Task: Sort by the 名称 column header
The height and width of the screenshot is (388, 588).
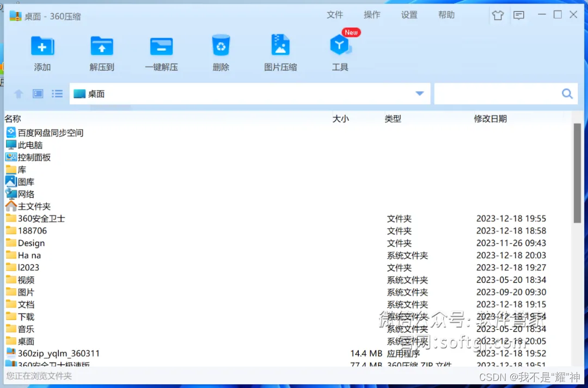Action: [13, 119]
